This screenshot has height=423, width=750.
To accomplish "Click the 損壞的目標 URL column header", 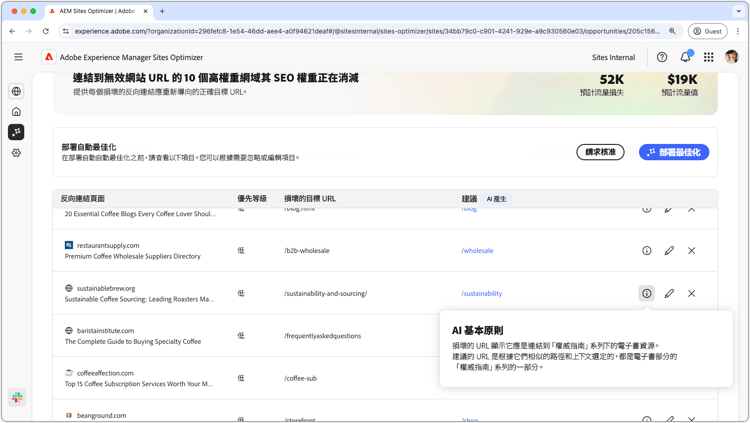I will pos(310,199).
